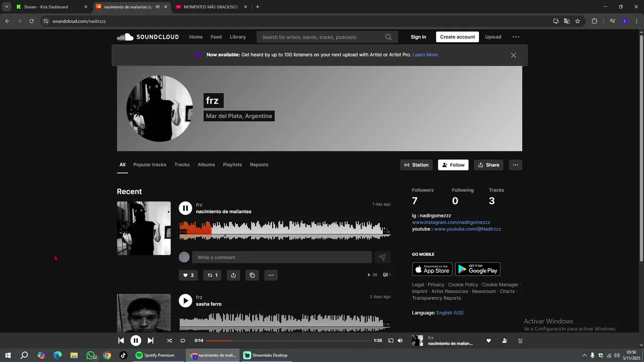
Task: Skip to previous track in player bar
Action: (x=121, y=340)
